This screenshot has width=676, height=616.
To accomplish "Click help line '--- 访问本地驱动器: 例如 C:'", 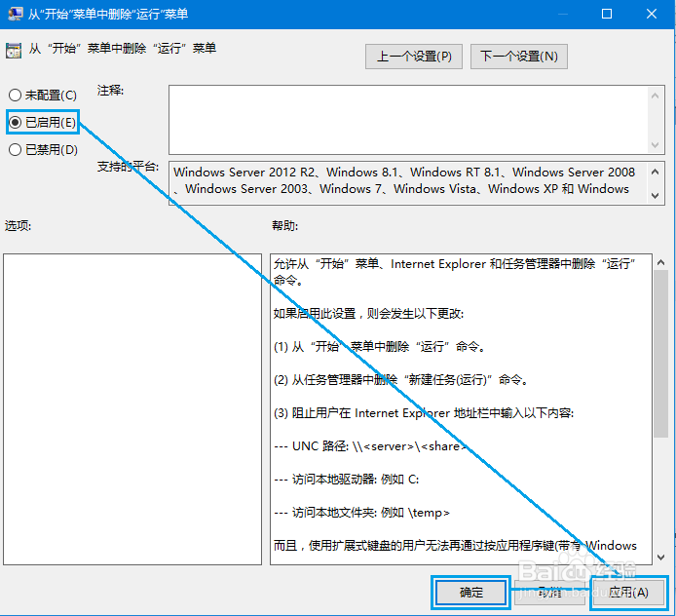I will click(x=346, y=480).
